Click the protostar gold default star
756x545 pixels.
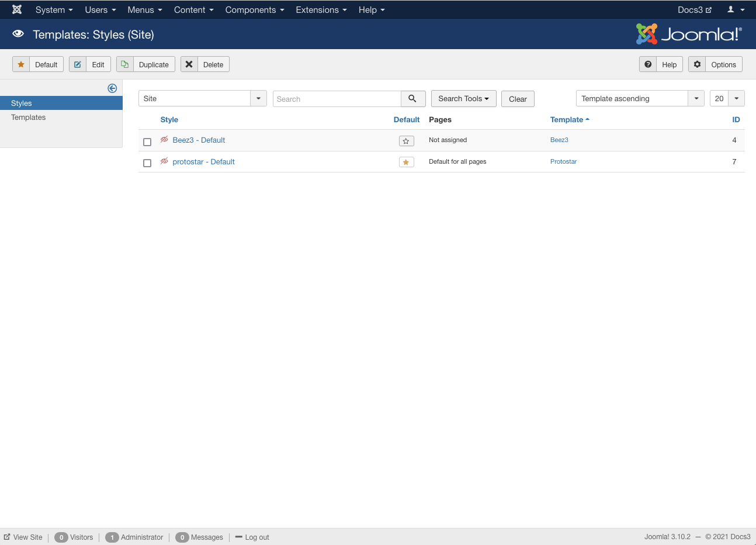tap(406, 162)
